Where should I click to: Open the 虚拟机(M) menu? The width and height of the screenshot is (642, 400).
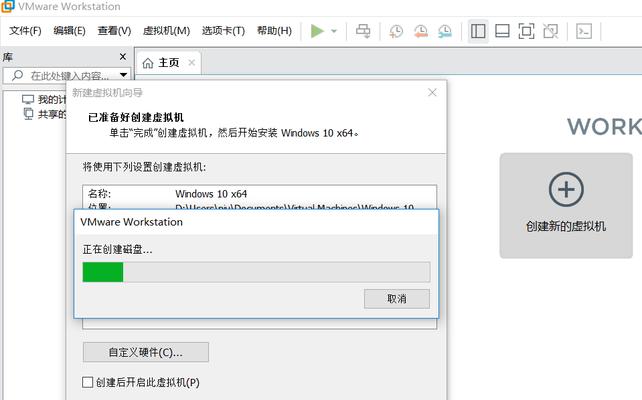click(x=166, y=31)
